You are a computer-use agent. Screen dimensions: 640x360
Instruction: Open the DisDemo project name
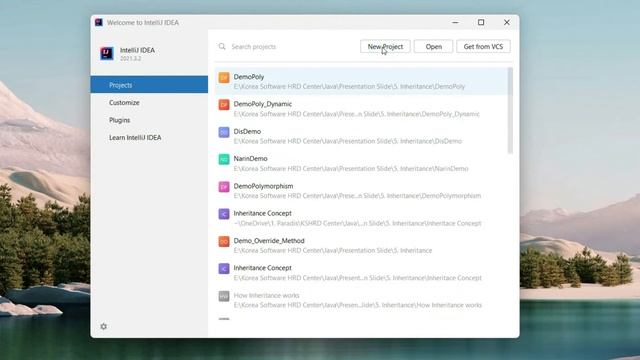coord(247,131)
